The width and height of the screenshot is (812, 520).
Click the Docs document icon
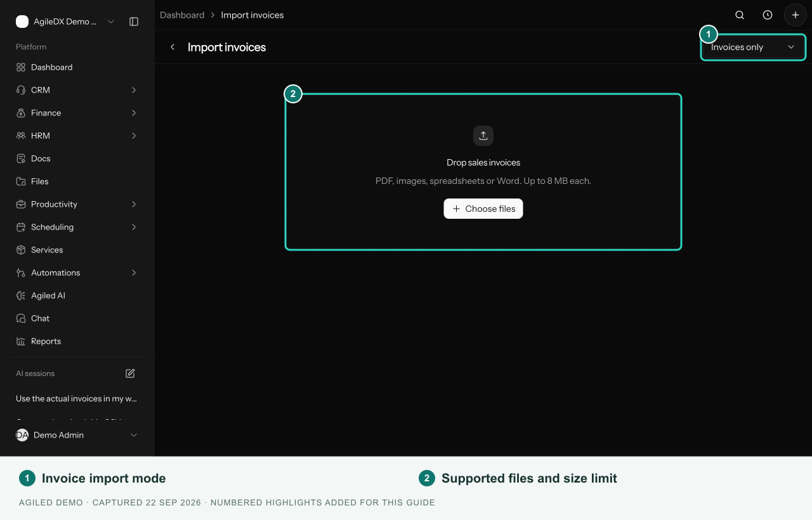[21, 159]
